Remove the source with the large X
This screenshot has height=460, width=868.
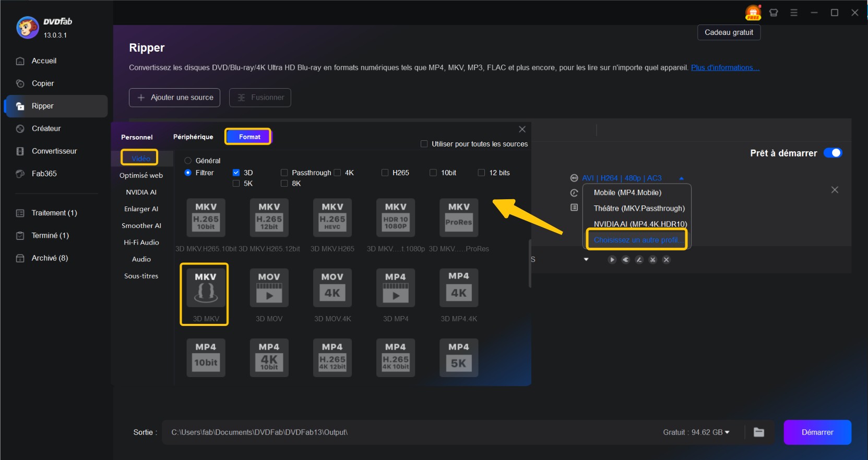(835, 190)
